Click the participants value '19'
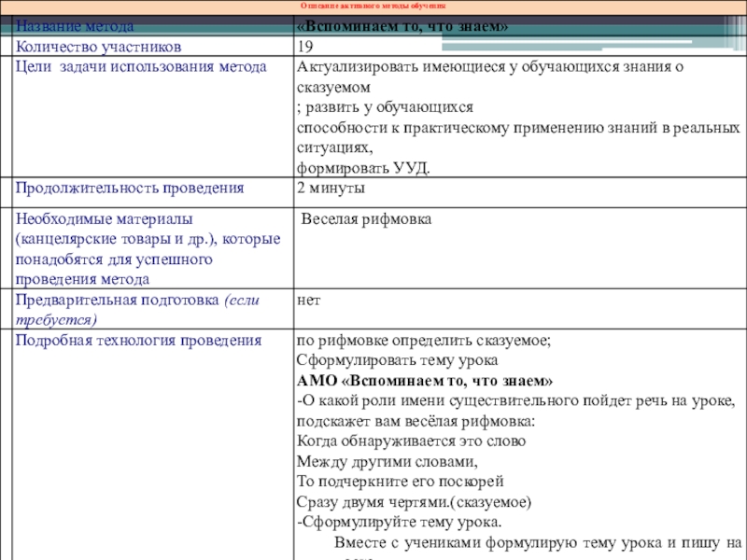The image size is (747, 560). pos(305,47)
